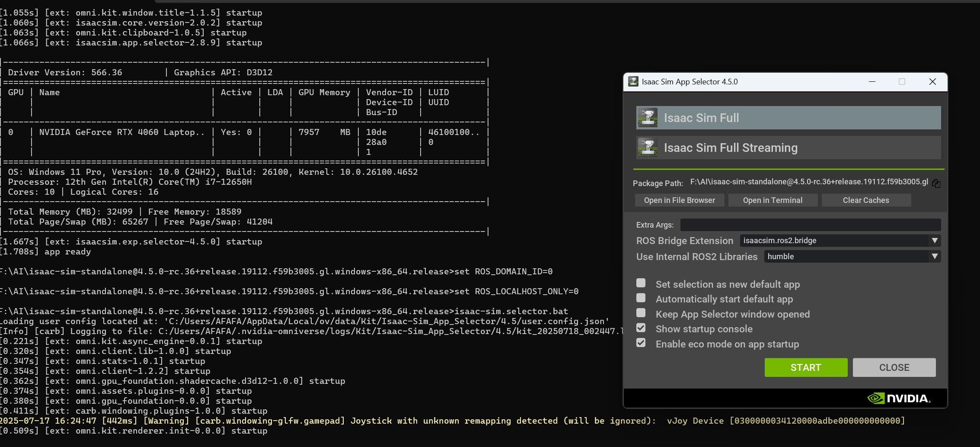Minimize the Isaac Sim App Selector window
Viewport: 980px width, 447px height.
(872, 81)
